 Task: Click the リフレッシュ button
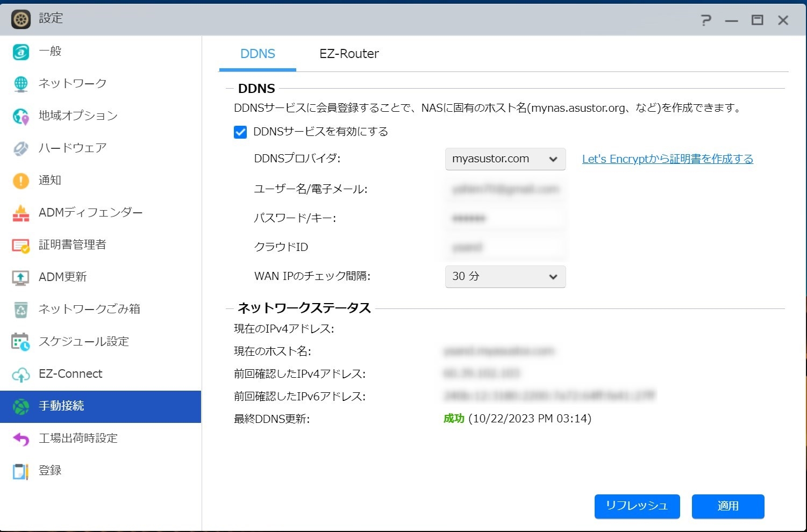(637, 506)
